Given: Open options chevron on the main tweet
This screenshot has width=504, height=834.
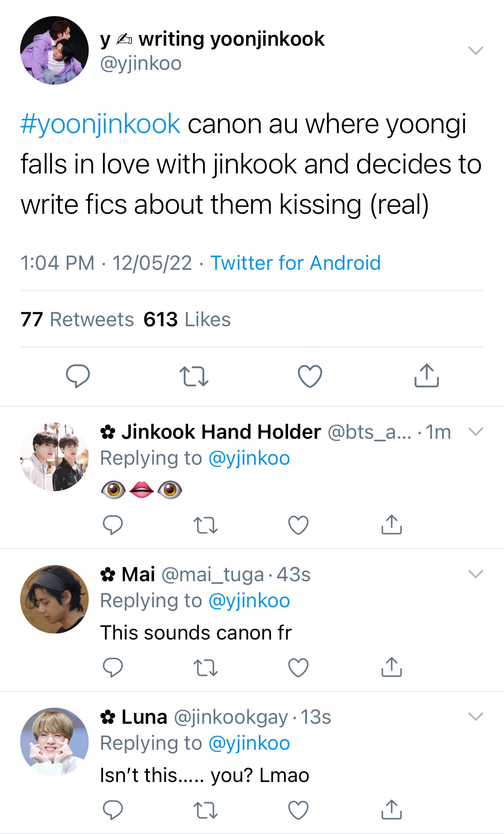Looking at the screenshot, I should click(x=476, y=50).
